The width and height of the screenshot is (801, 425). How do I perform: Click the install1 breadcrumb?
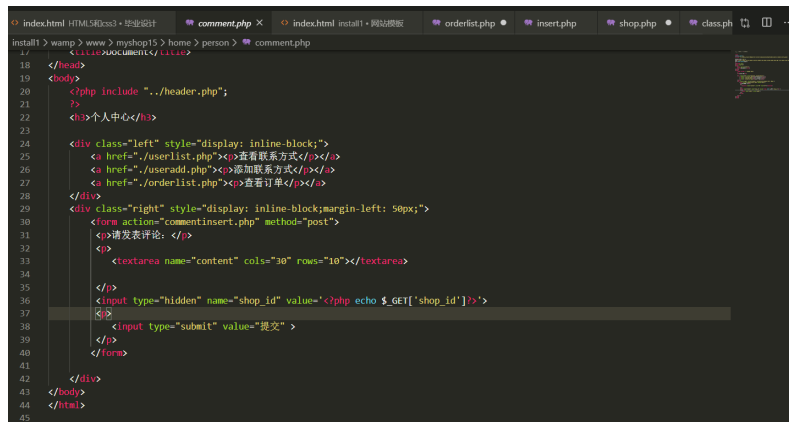pos(26,43)
